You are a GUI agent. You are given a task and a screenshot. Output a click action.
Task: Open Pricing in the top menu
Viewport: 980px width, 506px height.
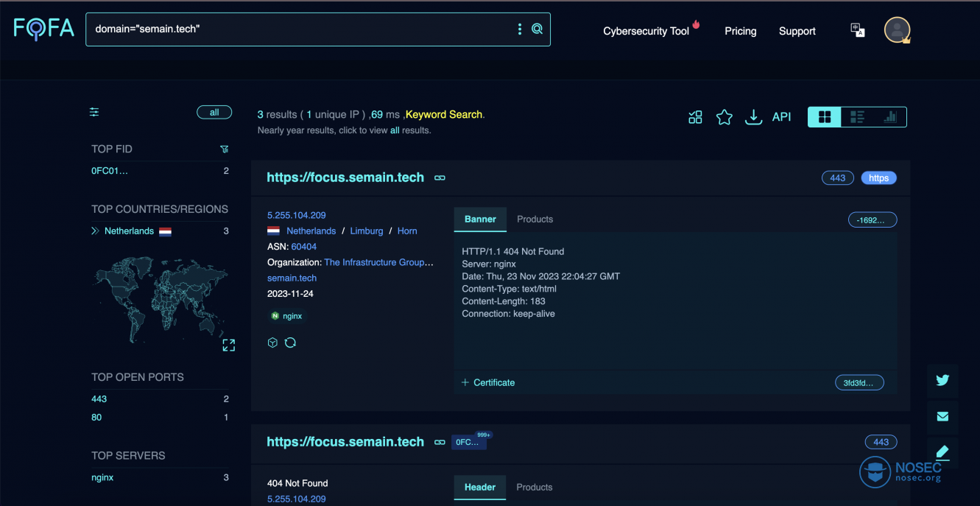click(740, 31)
